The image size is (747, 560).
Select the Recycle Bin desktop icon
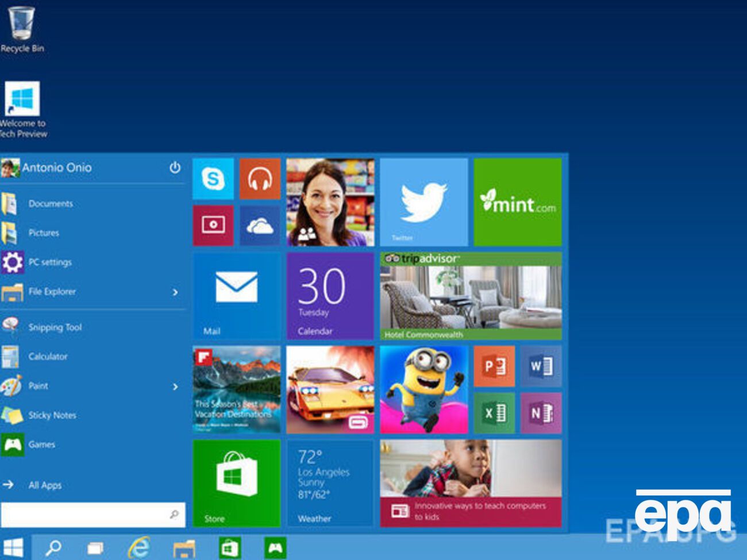coord(22,30)
